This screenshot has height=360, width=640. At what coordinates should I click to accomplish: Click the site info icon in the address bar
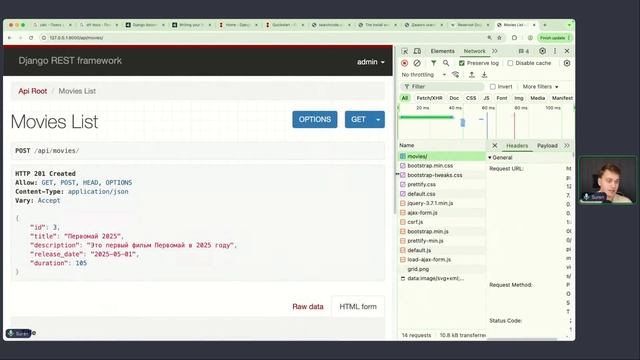click(44, 38)
